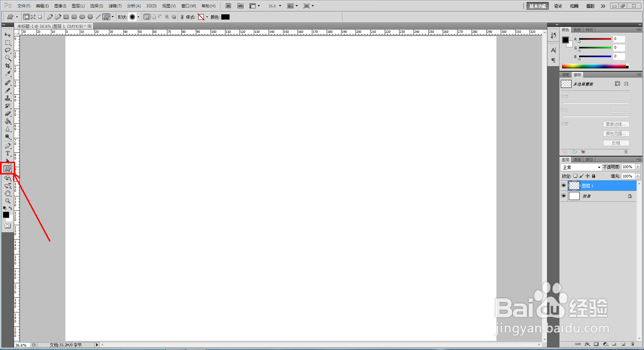Select the 3D Orbit camera tool
The width and height of the screenshot is (644, 350).
pyautogui.click(x=8, y=186)
